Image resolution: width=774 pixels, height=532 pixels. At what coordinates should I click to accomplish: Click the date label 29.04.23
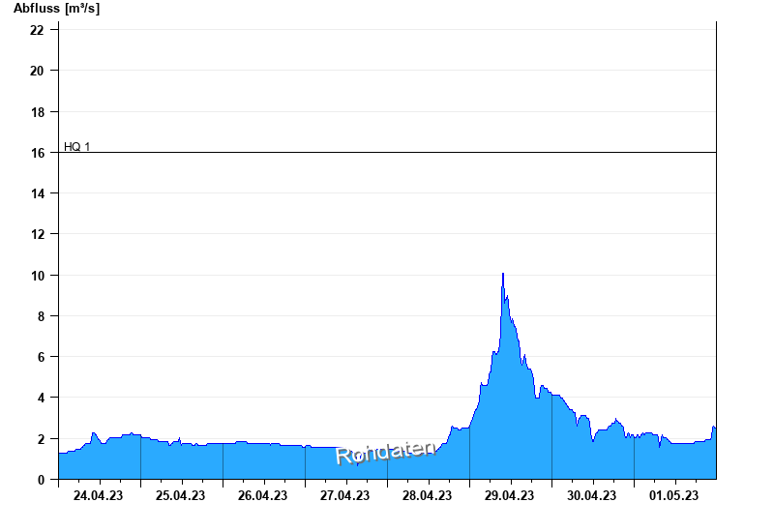(x=509, y=495)
